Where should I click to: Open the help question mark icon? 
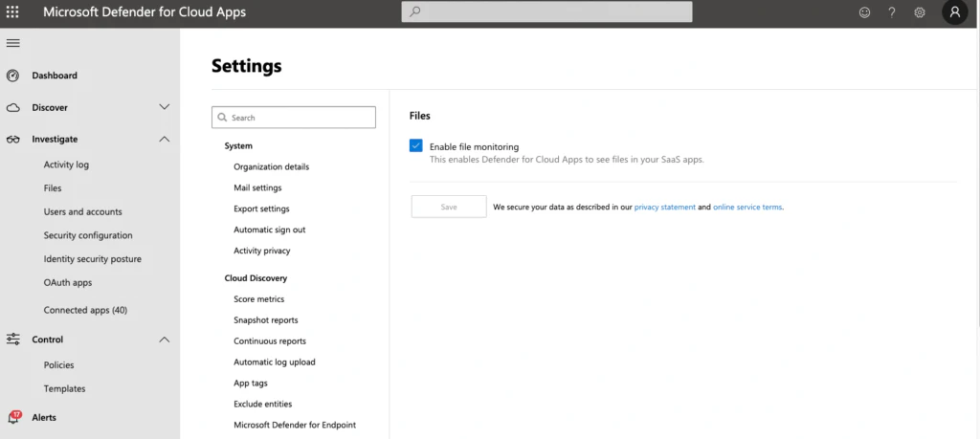(892, 12)
